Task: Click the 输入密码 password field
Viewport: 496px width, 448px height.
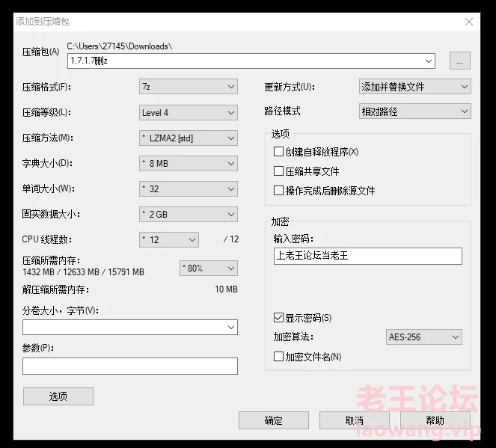Action: tap(368, 256)
